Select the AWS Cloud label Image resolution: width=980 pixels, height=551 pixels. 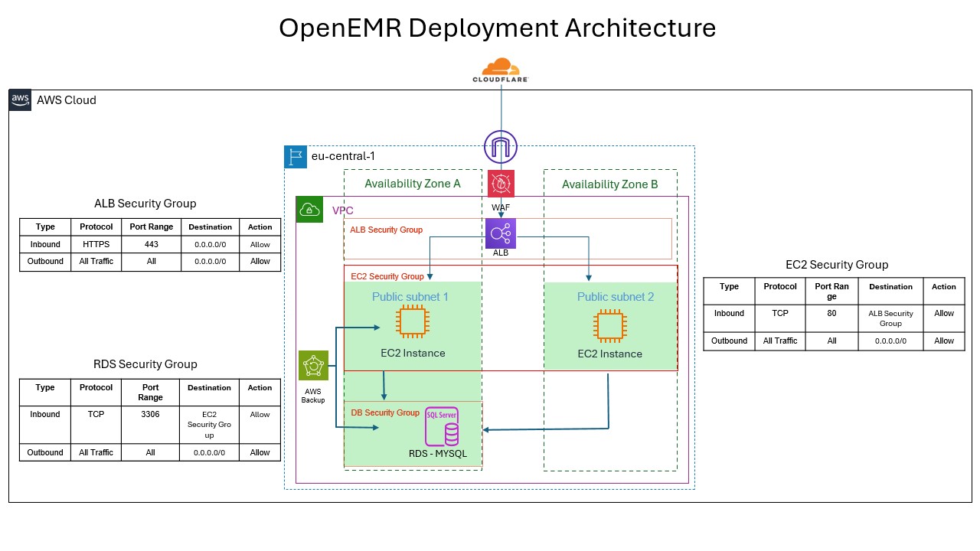coord(67,100)
